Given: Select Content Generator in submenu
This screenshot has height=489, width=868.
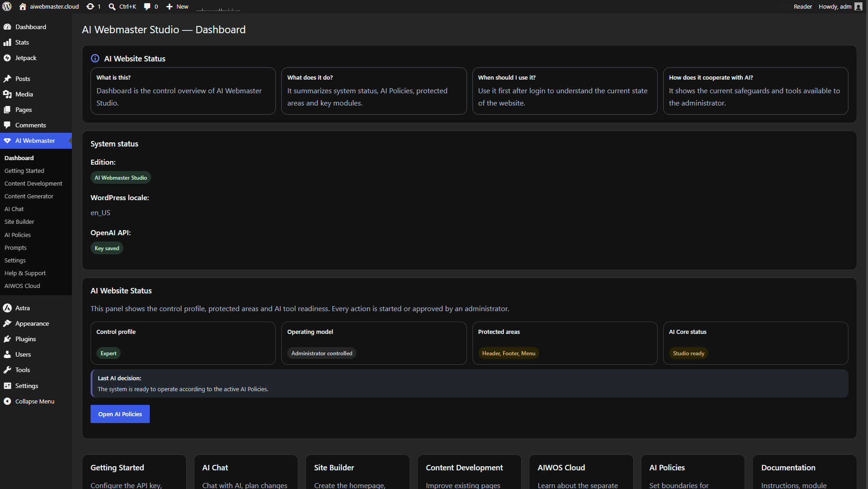Looking at the screenshot, I should (29, 196).
